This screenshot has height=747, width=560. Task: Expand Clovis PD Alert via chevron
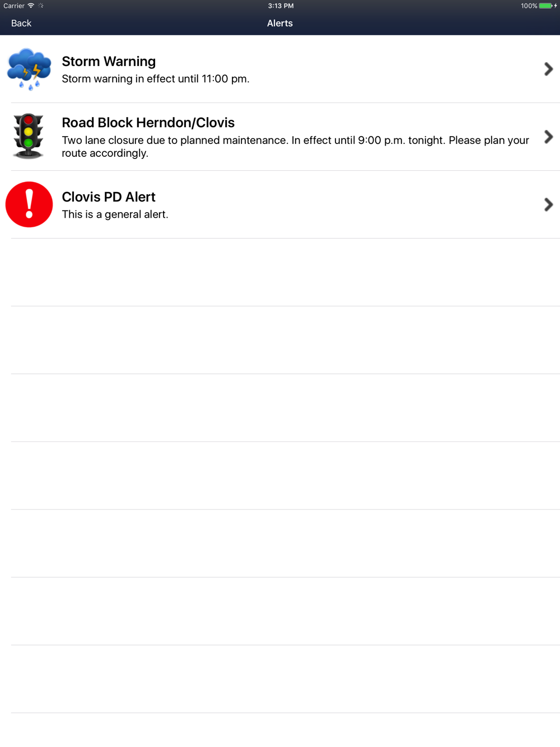(549, 204)
